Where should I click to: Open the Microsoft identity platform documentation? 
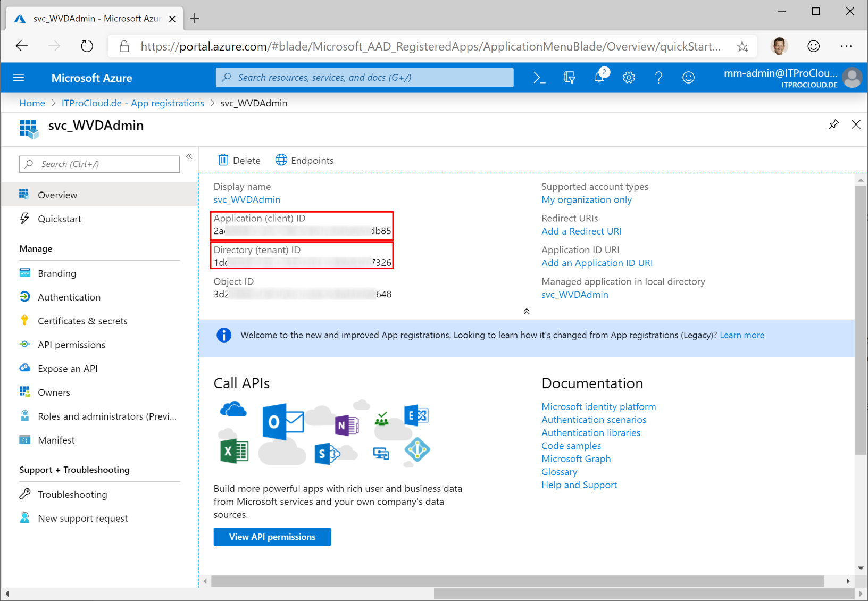599,406
